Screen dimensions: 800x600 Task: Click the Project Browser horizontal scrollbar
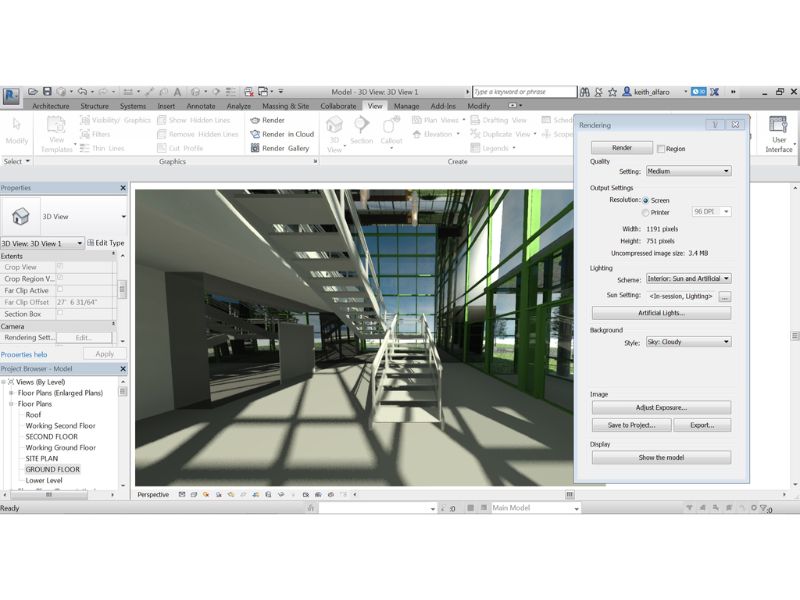[60, 492]
